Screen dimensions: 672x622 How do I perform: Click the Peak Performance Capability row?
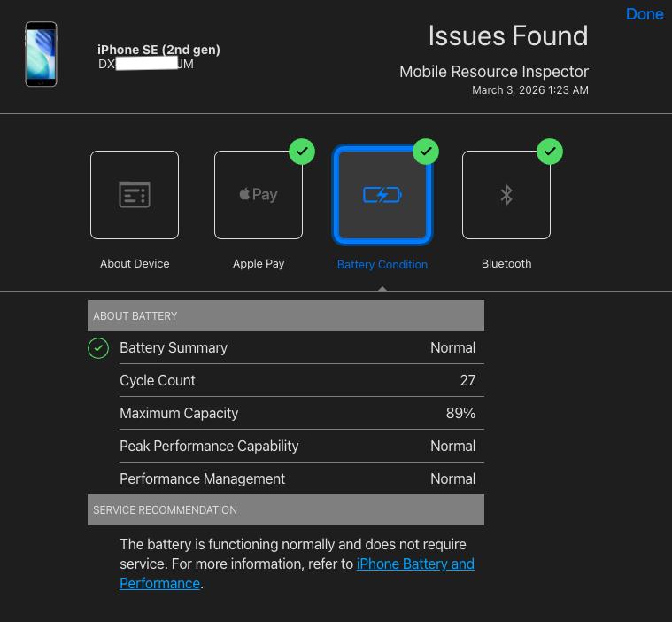[x=297, y=446]
